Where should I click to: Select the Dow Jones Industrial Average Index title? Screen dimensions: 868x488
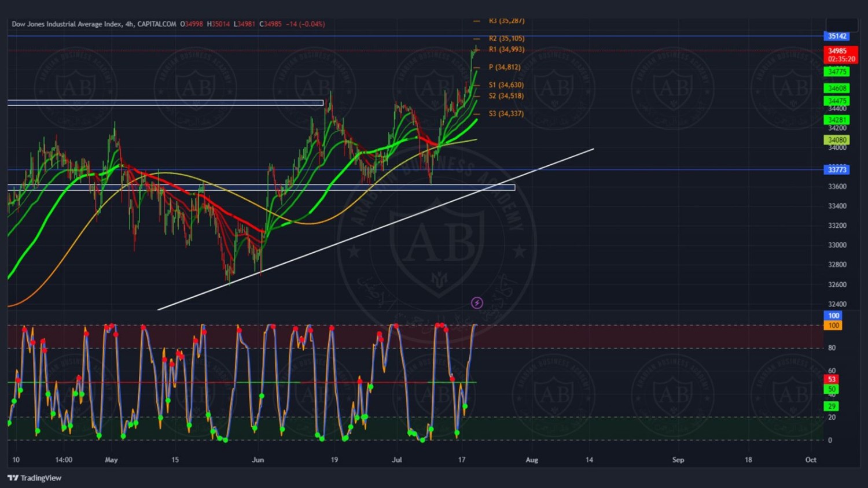pyautogui.click(x=67, y=24)
